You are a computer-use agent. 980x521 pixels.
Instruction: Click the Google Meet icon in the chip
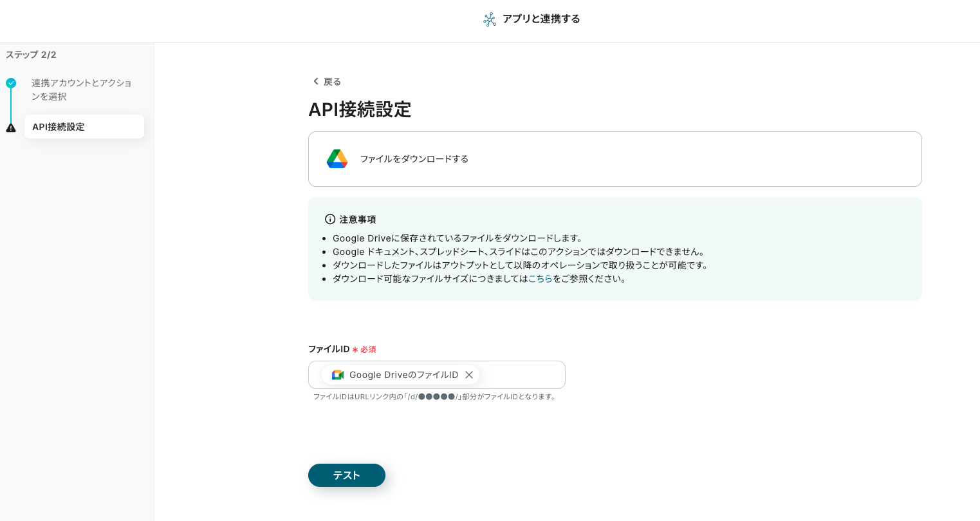tap(338, 375)
